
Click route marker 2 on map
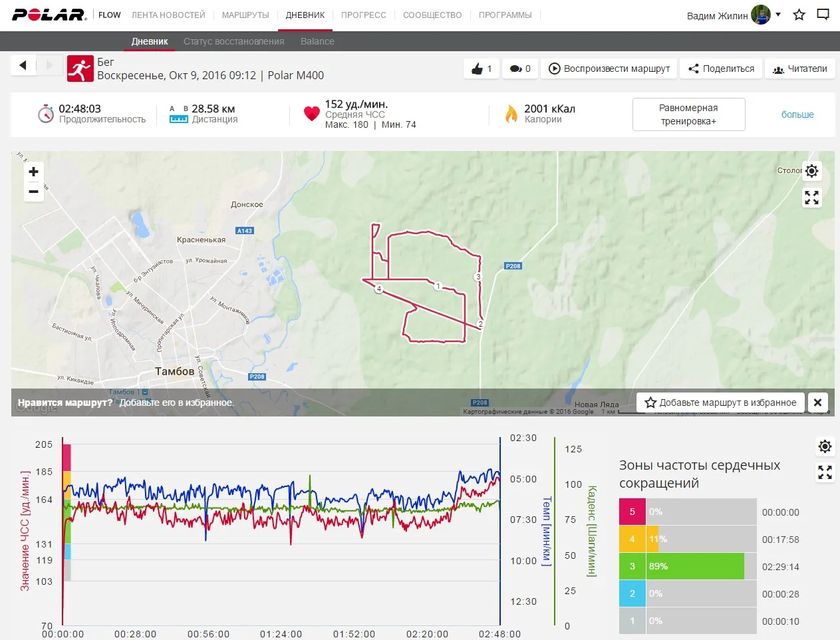(x=480, y=324)
